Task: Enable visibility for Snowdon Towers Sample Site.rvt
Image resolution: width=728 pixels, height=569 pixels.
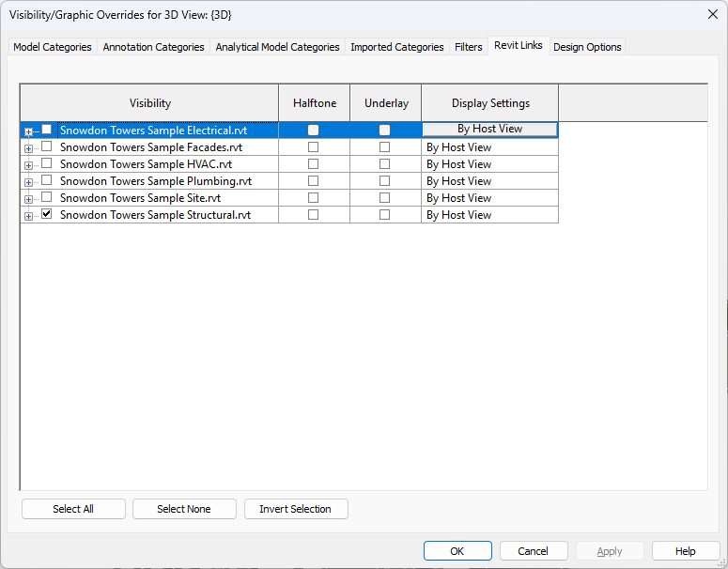Action: pos(47,197)
